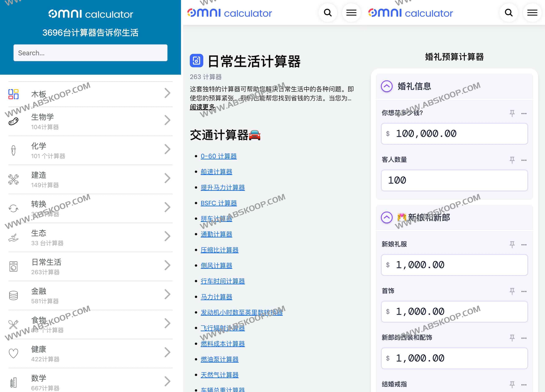Viewport: 545px width, 392px height.
Task: Click inside the sidebar Search field
Action: coord(90,53)
